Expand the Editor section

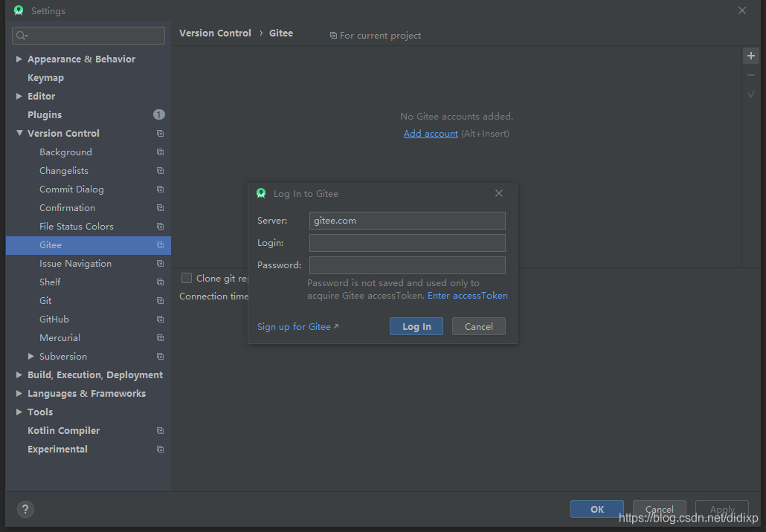(19, 96)
